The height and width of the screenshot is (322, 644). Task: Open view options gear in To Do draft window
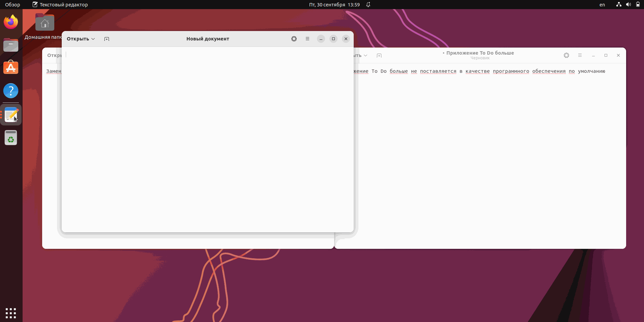(566, 55)
